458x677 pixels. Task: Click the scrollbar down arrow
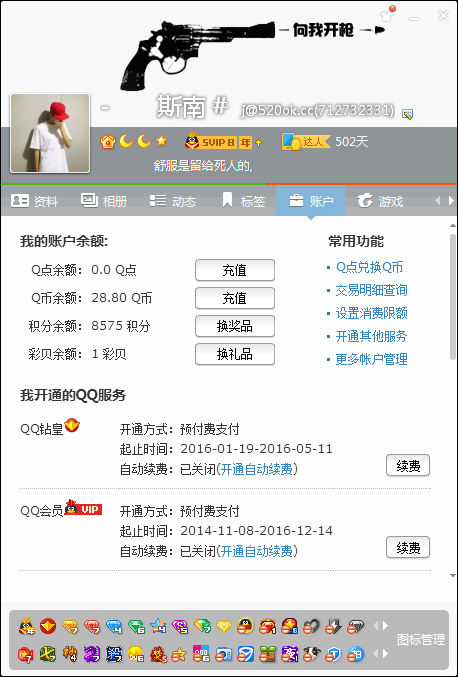click(452, 576)
